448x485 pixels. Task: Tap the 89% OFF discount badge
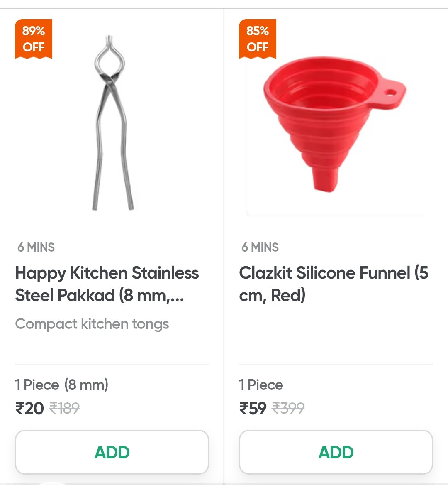tap(33, 39)
